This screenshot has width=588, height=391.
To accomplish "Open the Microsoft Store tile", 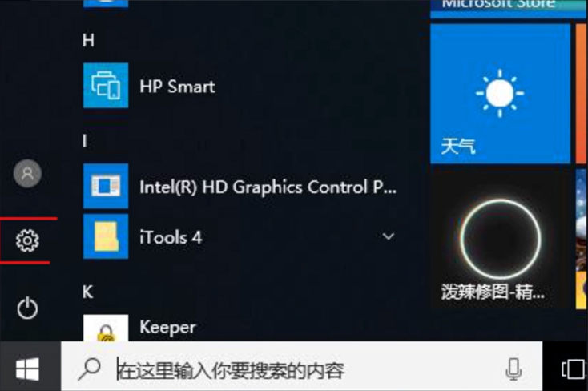I will coord(509,8).
